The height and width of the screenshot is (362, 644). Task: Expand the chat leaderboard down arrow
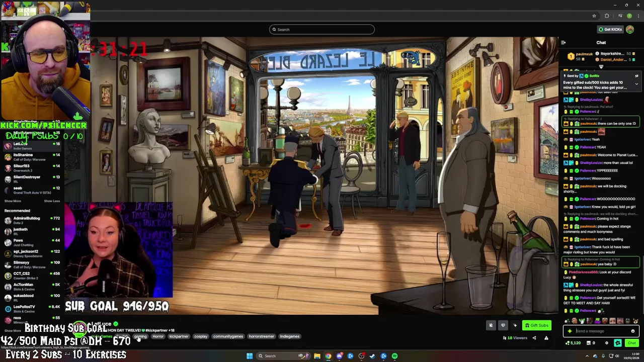click(x=601, y=66)
